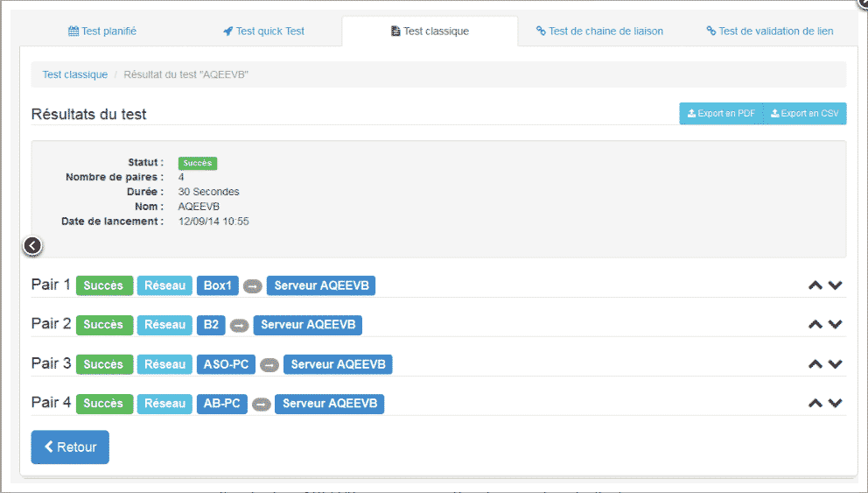Click the Export en CSV button
This screenshot has width=868, height=493.
(804, 114)
